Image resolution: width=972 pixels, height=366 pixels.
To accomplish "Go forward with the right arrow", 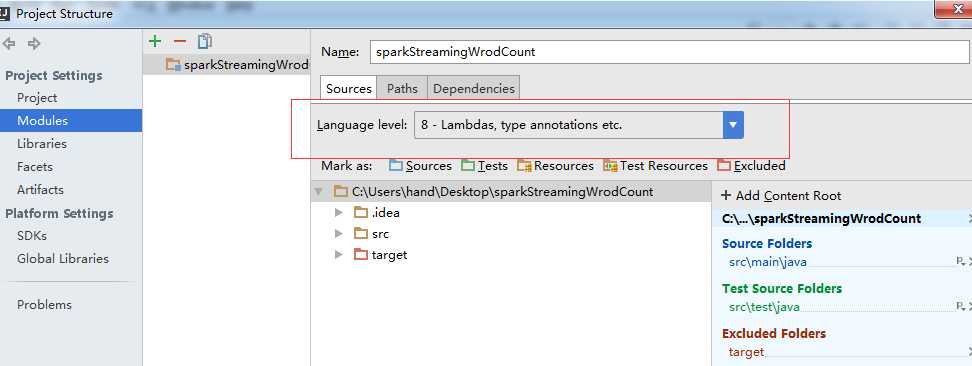I will click(x=34, y=43).
